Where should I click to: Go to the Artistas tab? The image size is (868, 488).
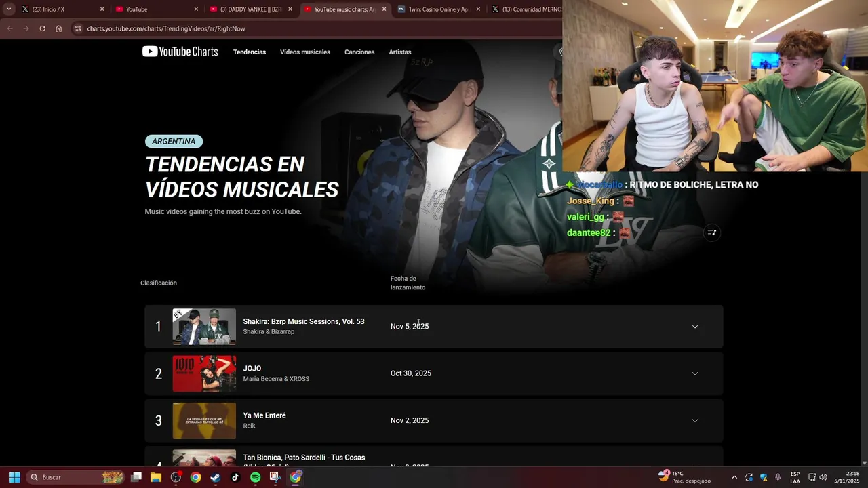point(400,52)
